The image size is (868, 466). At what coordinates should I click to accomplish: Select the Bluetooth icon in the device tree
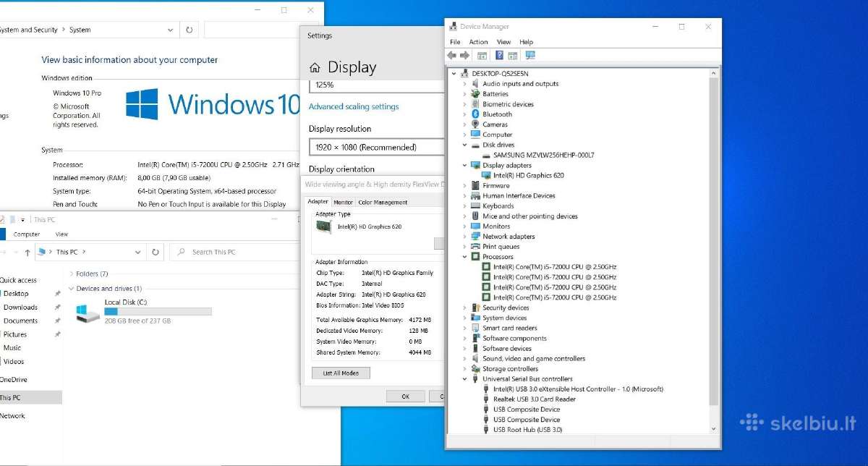pos(475,114)
